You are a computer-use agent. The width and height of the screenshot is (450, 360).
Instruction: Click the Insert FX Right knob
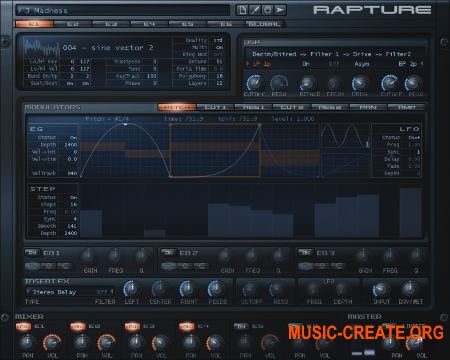[188, 289]
